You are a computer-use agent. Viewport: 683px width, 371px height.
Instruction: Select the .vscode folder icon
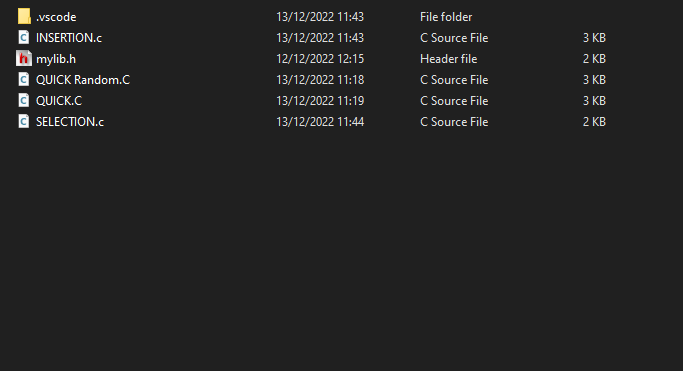tap(24, 17)
